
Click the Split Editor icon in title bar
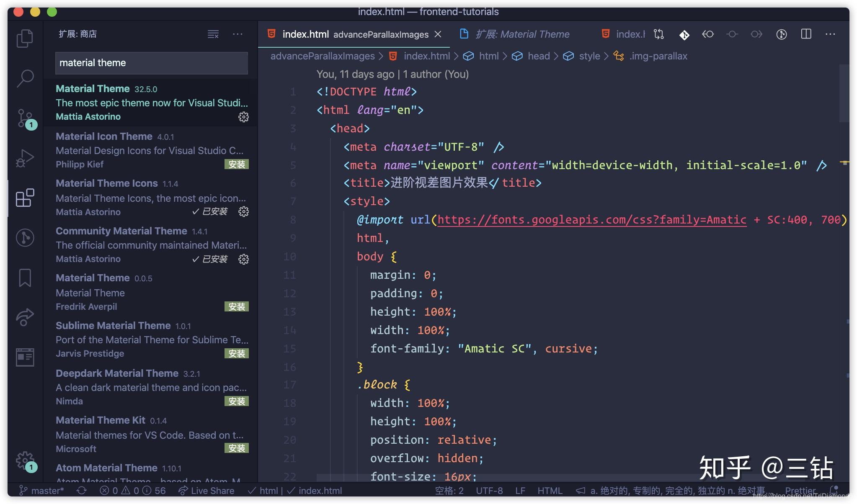(x=805, y=34)
